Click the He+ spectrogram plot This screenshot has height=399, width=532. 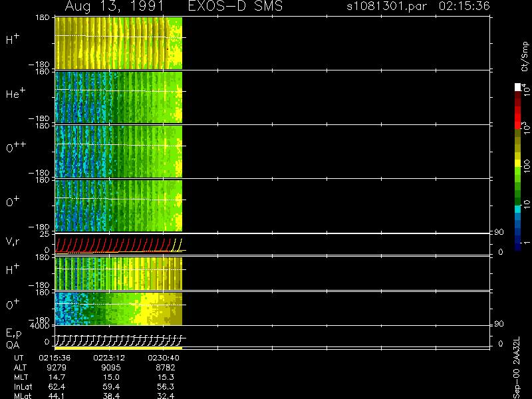coord(118,97)
